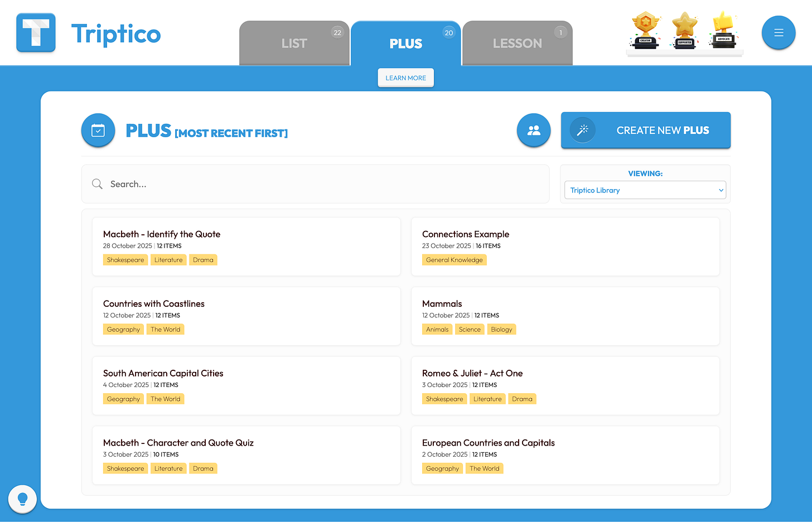This screenshot has height=522, width=812.
Task: Click the 16 ITEMS count text
Action: coord(488,246)
